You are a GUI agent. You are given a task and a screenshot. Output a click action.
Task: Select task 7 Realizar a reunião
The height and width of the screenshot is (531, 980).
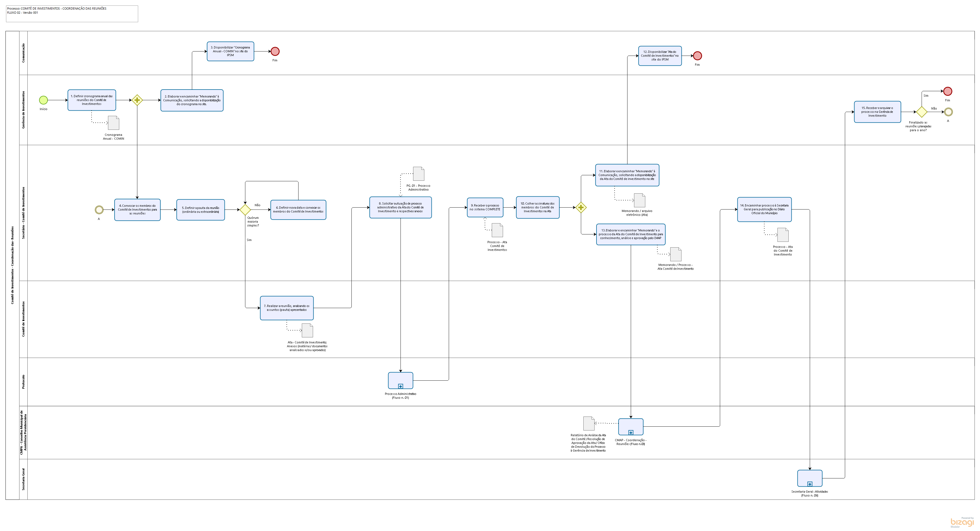click(286, 308)
